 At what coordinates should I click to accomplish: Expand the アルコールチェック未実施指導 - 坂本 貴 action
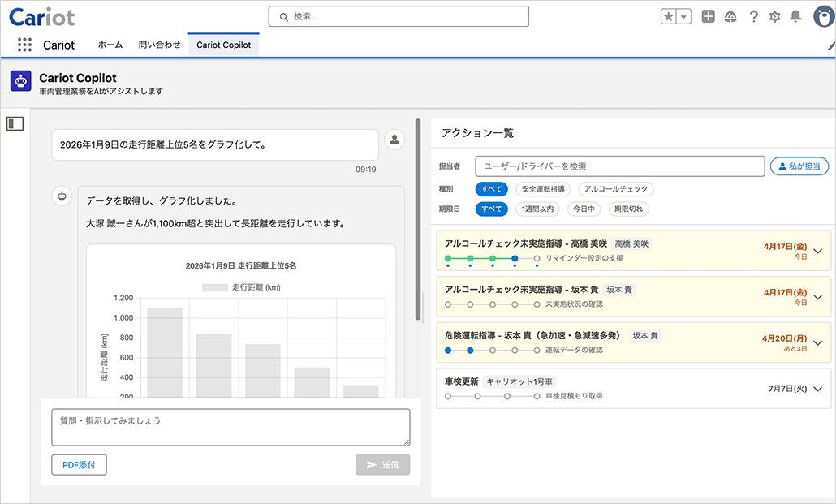(x=818, y=296)
